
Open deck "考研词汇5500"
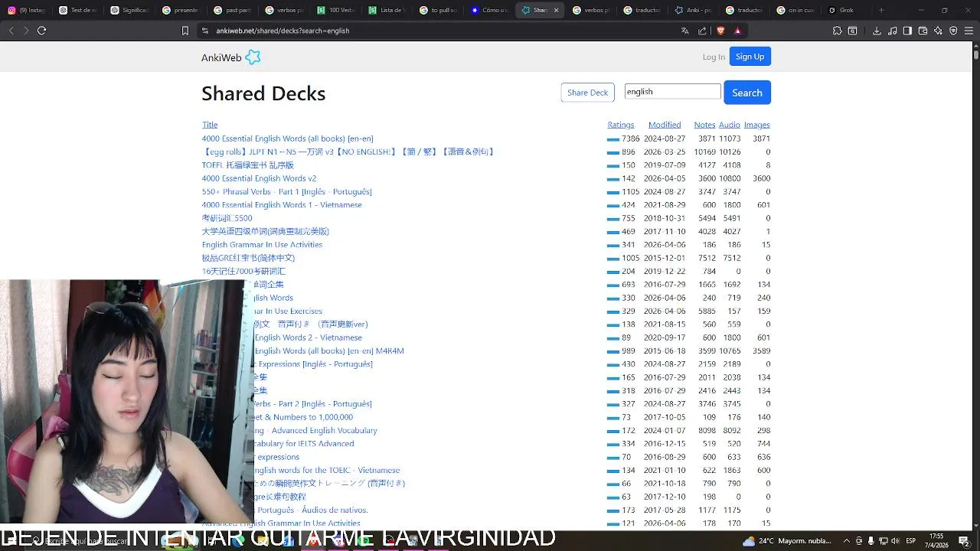227,218
